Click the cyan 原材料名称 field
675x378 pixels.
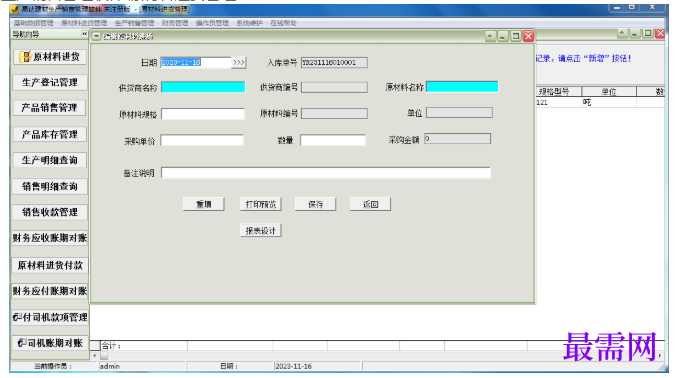pyautogui.click(x=462, y=87)
